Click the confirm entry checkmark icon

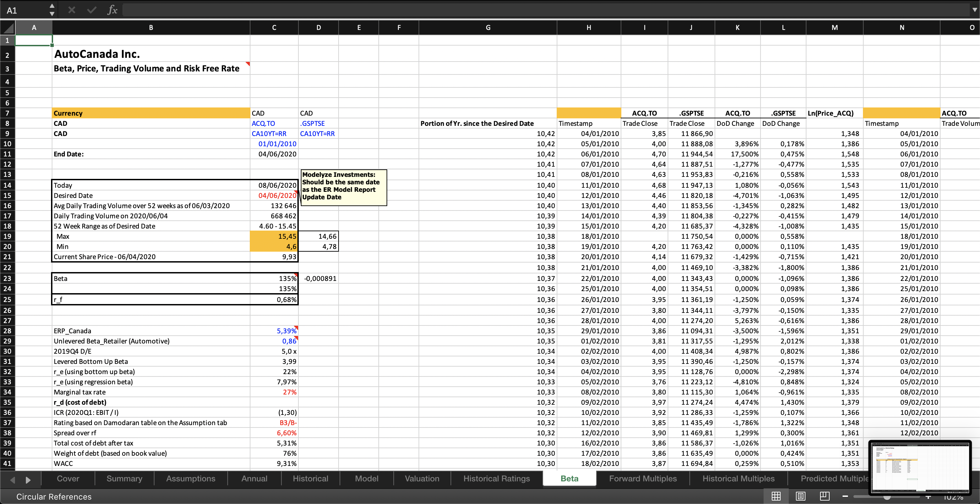(x=92, y=10)
